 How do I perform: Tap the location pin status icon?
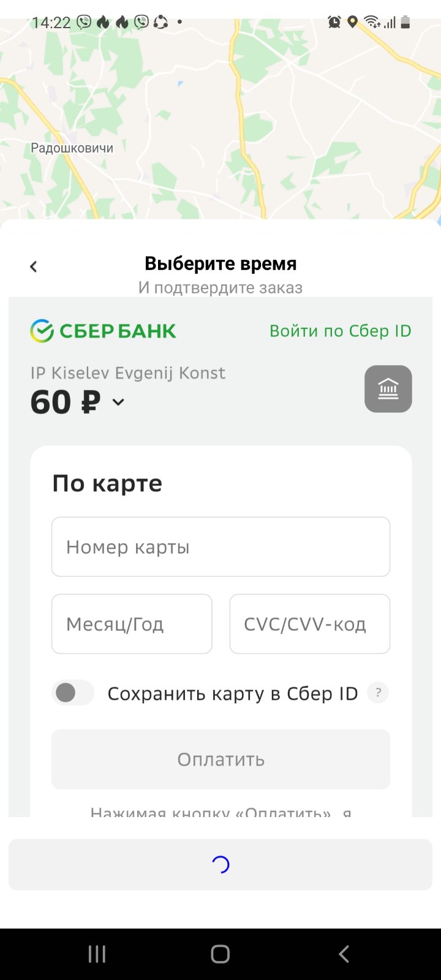(x=352, y=23)
